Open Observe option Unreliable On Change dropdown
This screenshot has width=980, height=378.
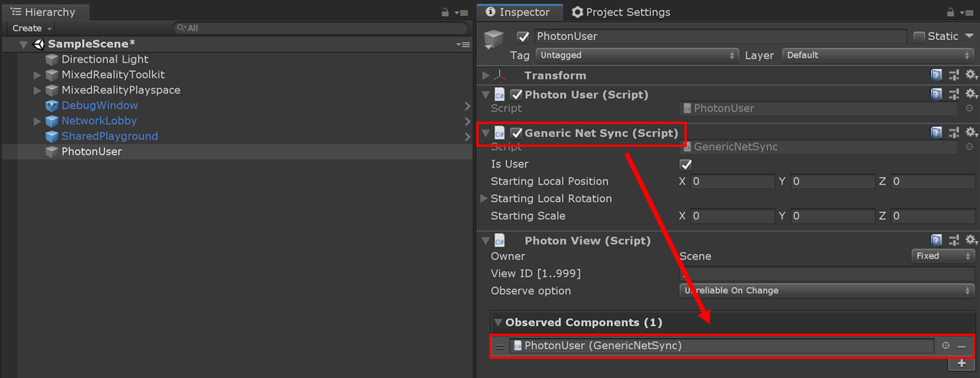click(827, 291)
